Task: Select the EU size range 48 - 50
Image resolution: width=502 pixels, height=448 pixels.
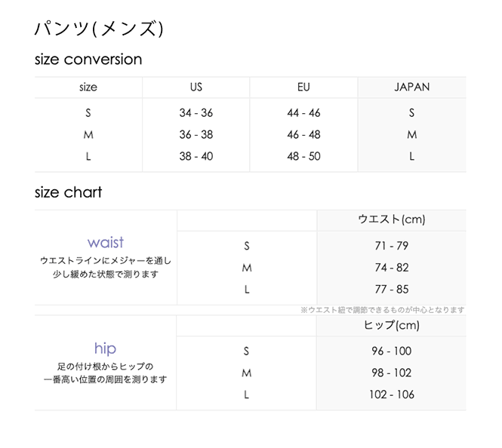Action: point(303,157)
